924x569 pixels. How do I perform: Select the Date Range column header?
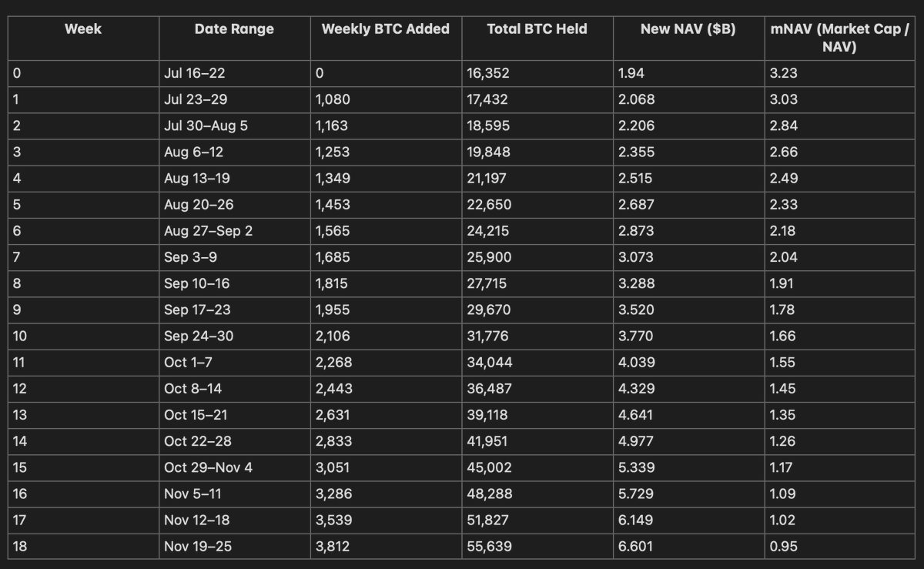coord(234,29)
